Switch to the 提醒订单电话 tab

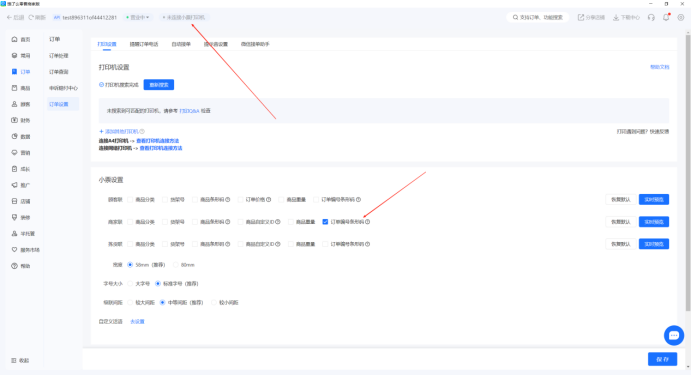tap(144, 44)
